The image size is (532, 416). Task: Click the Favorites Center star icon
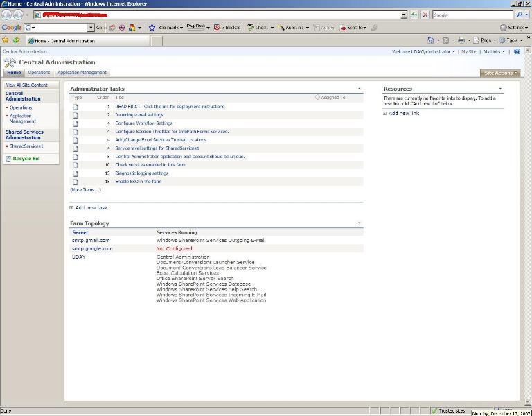click(6, 40)
